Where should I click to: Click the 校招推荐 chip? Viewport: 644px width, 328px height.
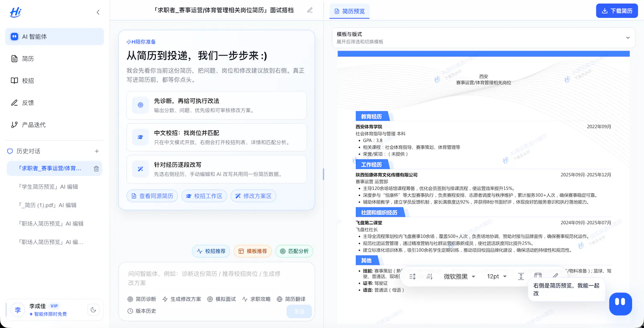(x=211, y=251)
